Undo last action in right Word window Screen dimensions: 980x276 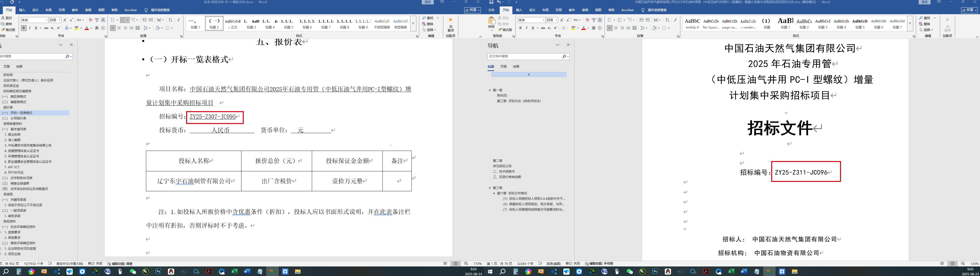(499, 2)
